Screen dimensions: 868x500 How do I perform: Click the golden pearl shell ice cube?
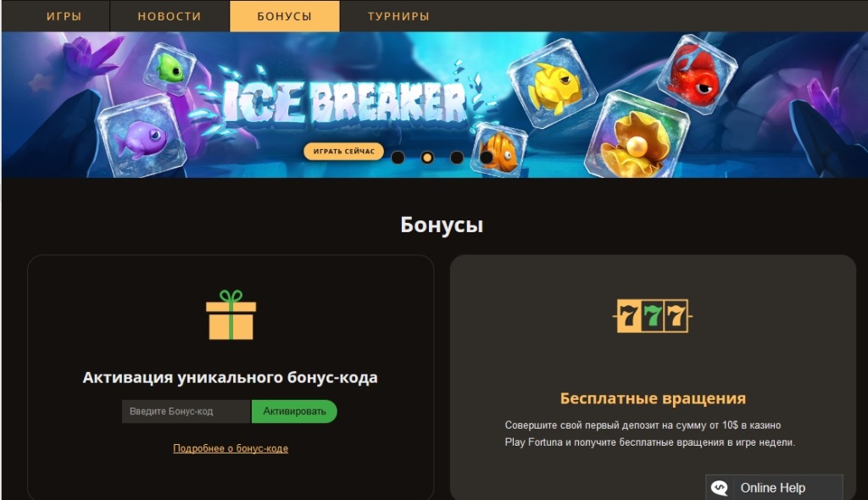click(637, 136)
